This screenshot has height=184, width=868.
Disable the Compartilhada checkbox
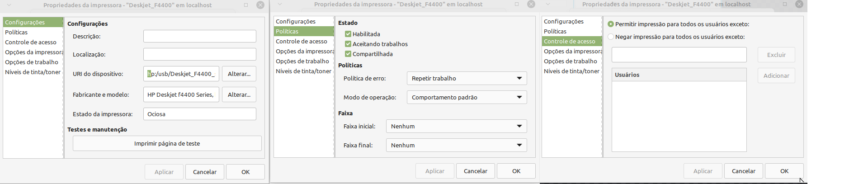(x=348, y=54)
